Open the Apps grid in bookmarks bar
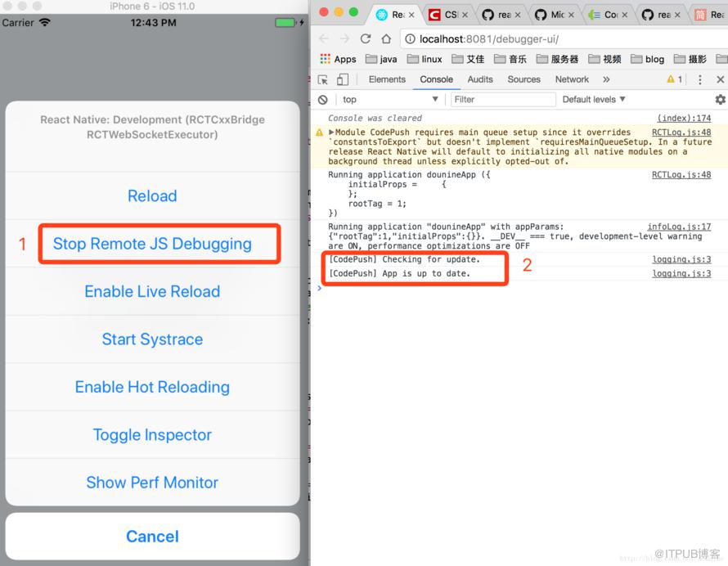728x566 pixels. tap(338, 59)
